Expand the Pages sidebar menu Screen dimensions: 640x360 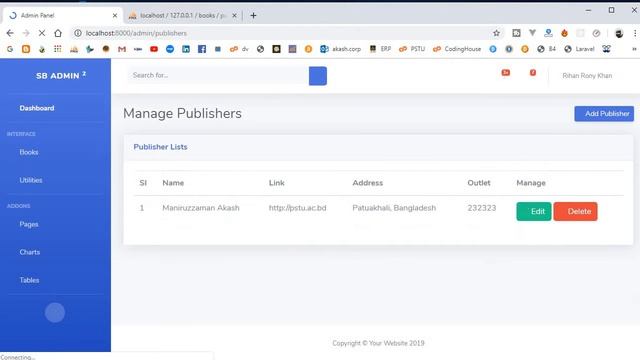[x=29, y=224]
